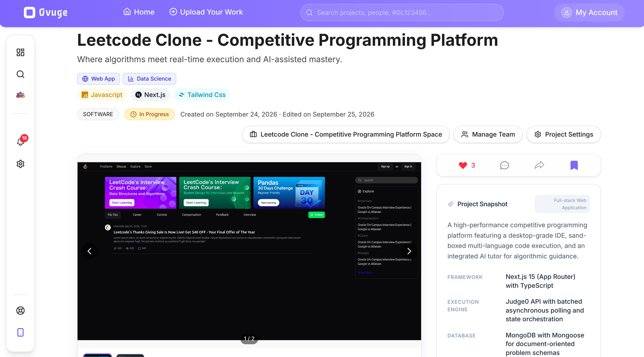This screenshot has height=357, width=644.
Task: Click the Next.js technology tag
Action: [x=150, y=95]
